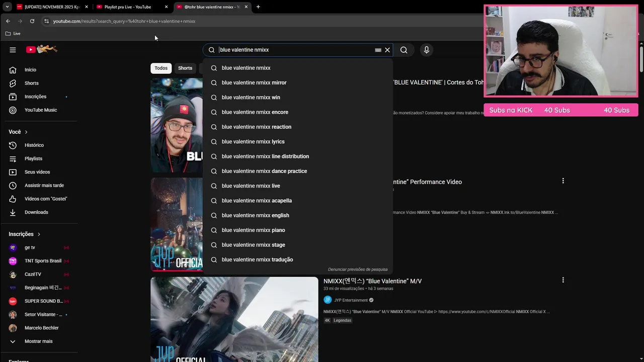Expand the Você section
This screenshot has width=644, height=362.
(18, 132)
